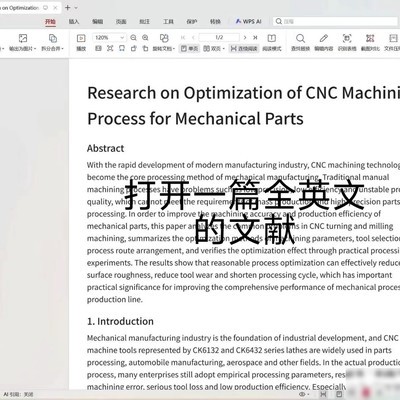This screenshot has width=400, height=400.
Task: Click the Split and Merge icon
Action: click(53, 38)
